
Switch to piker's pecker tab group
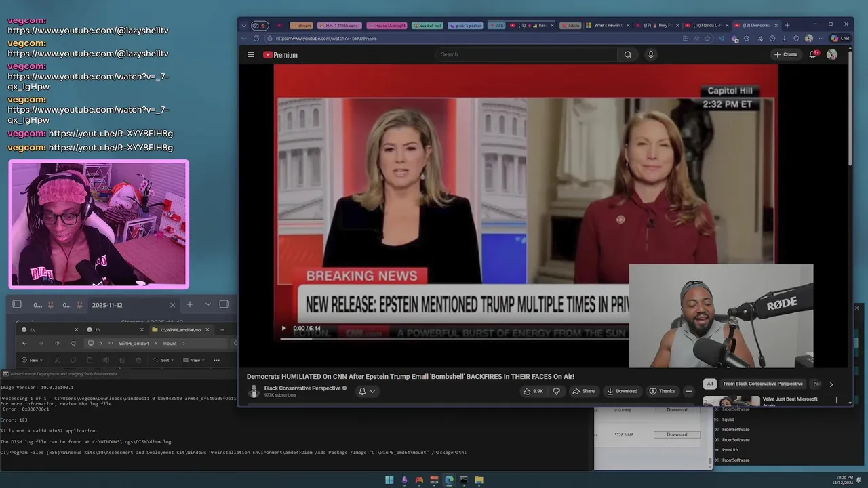(x=465, y=26)
